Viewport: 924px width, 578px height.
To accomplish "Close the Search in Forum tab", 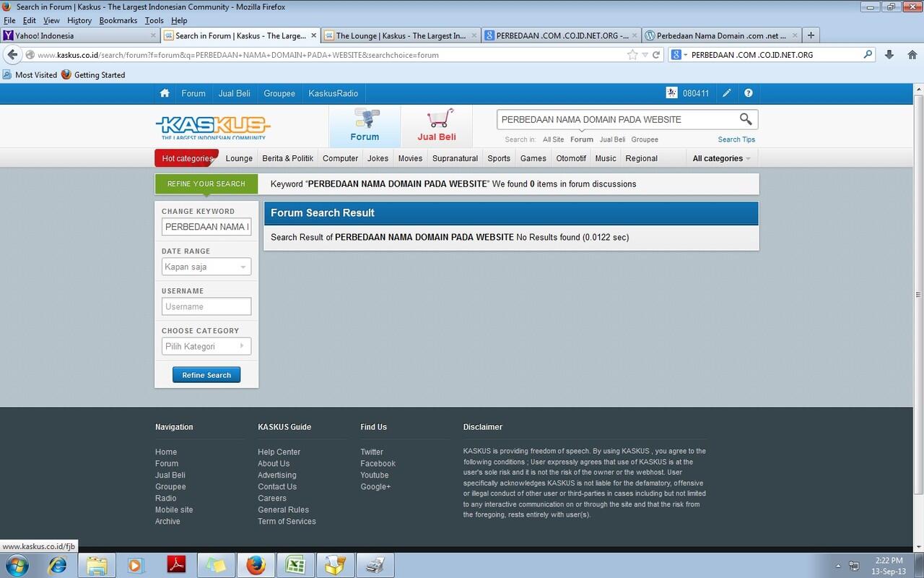I will coord(314,35).
